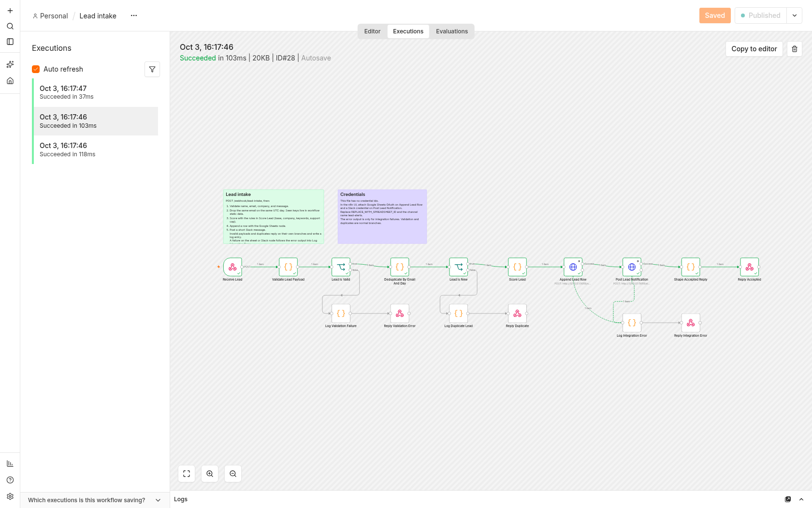Select the Validate Lead Payload node

tap(288, 267)
